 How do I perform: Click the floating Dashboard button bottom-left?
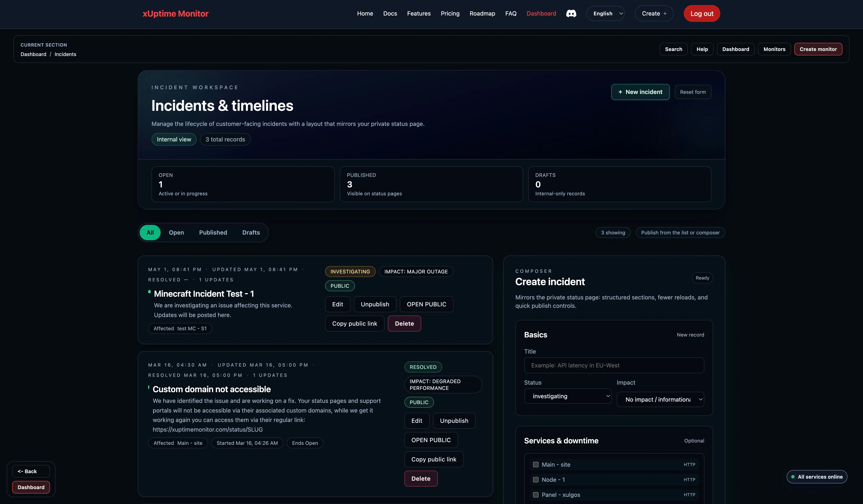tap(31, 487)
